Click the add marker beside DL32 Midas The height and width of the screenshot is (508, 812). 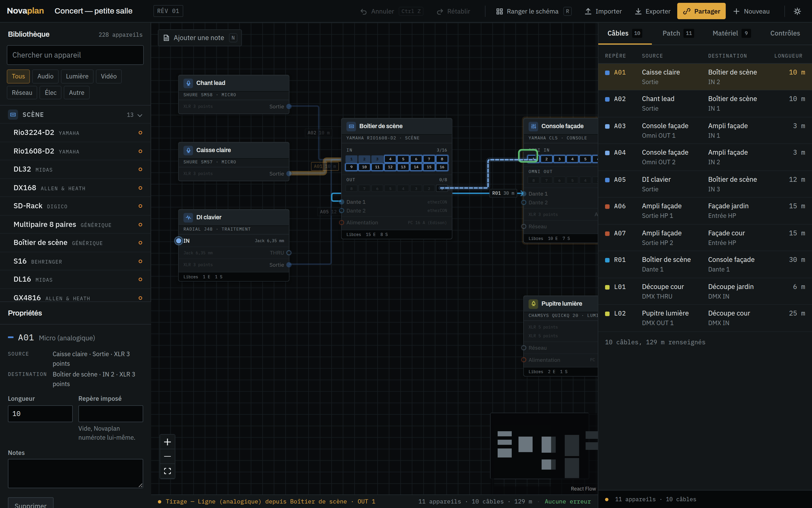[x=140, y=169]
